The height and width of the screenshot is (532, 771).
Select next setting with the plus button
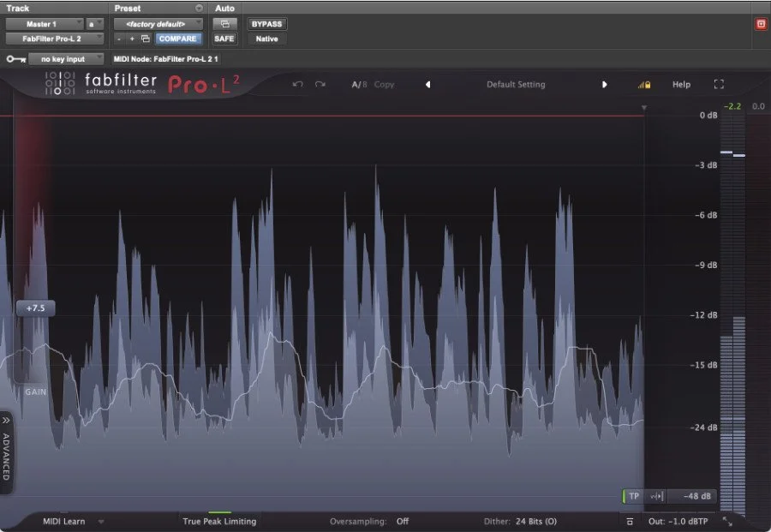(132, 39)
